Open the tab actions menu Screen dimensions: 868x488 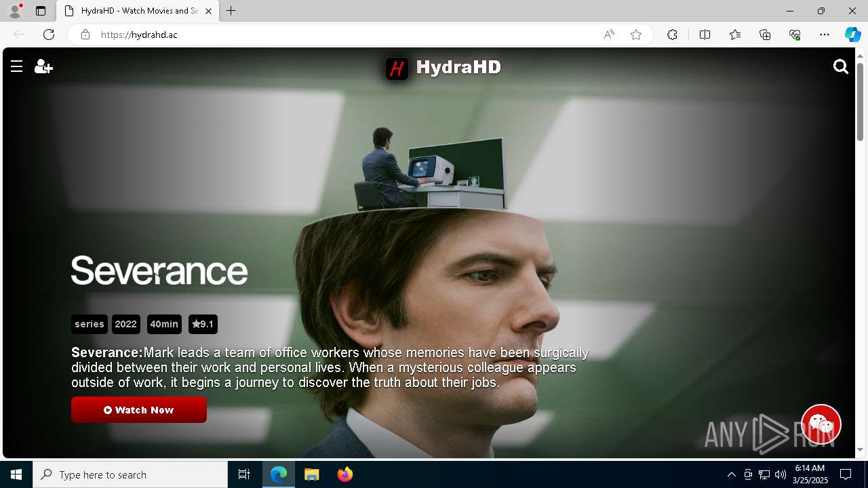point(41,11)
